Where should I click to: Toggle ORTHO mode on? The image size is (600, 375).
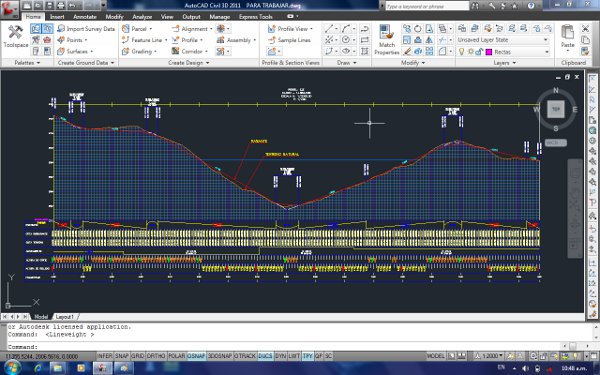156,356
